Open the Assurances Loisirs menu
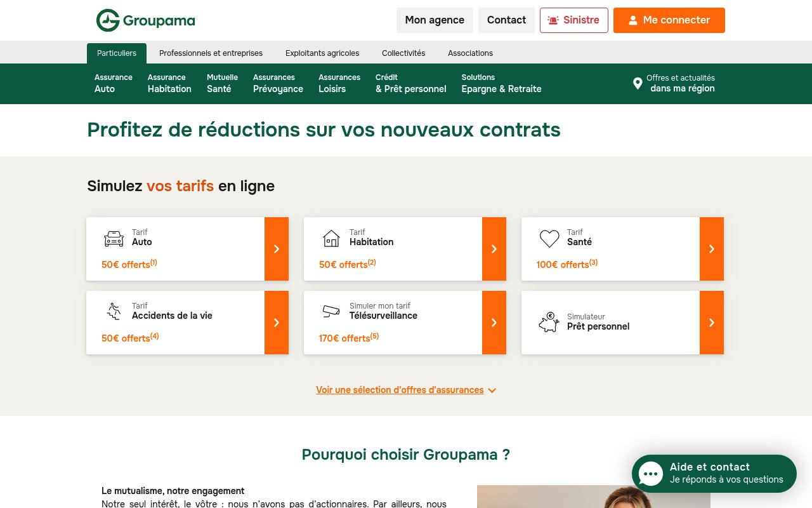 click(x=339, y=83)
